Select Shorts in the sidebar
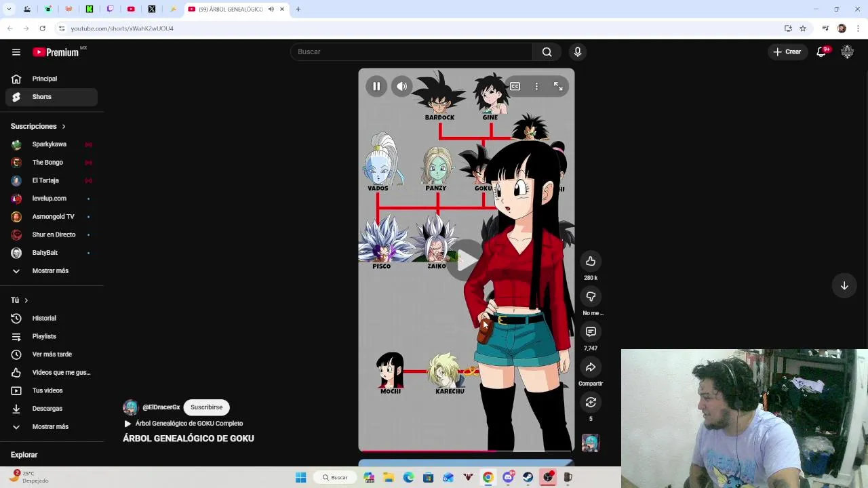 tap(52, 97)
